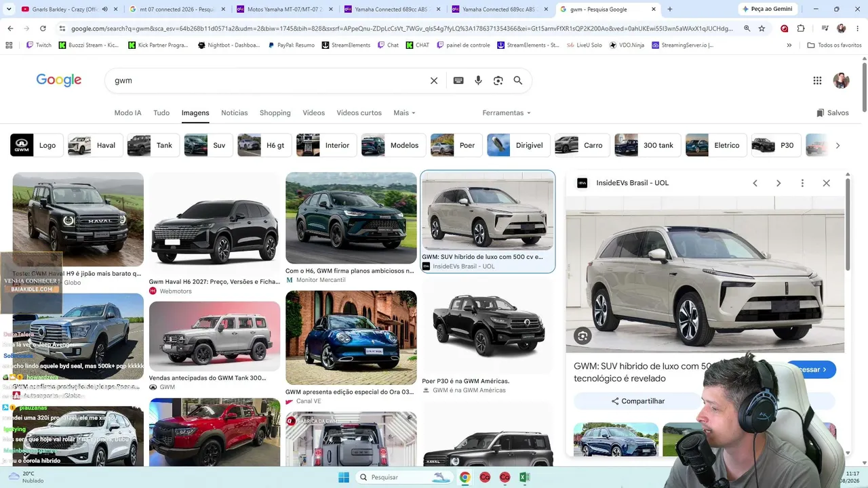Image resolution: width=868 pixels, height=488 pixels.
Task: Open the Chrome extensions puzzle icon
Action: (x=801, y=28)
